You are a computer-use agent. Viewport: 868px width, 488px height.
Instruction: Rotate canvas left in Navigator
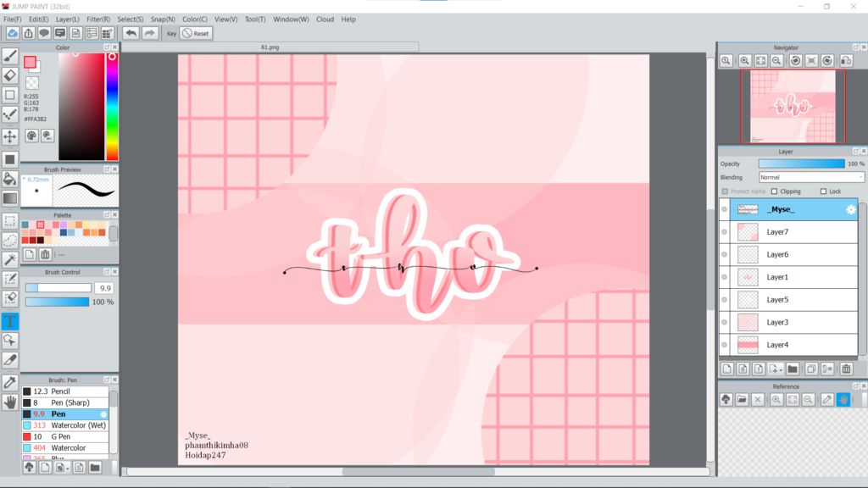pos(795,61)
